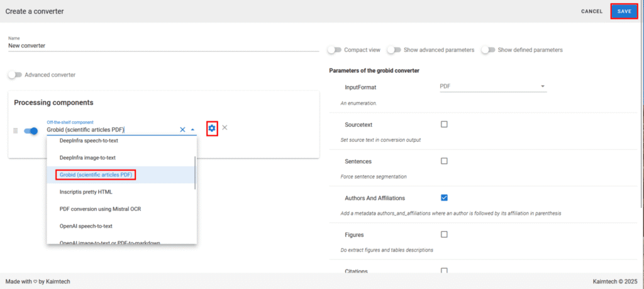Clear the selected off-the-shelf component

pyautogui.click(x=183, y=129)
